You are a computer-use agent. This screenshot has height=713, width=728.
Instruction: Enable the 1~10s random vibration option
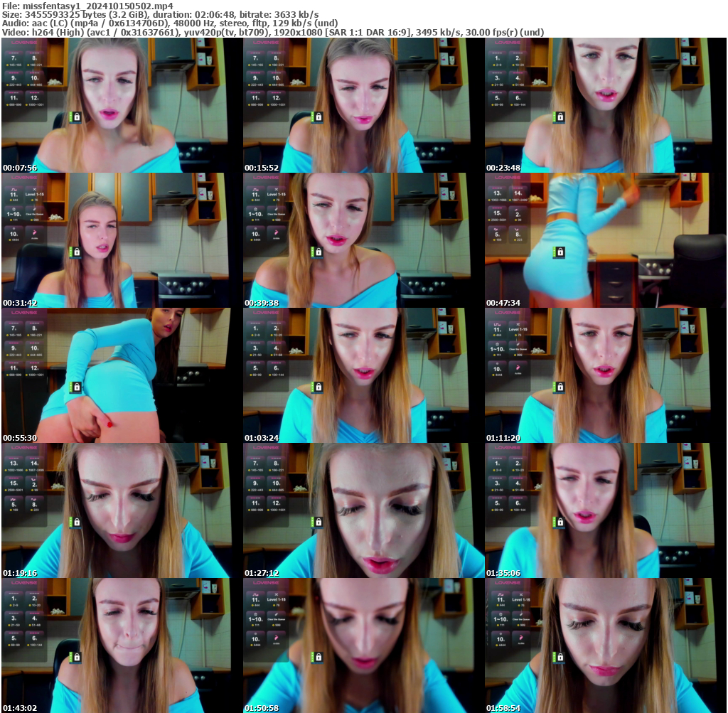click(13, 215)
